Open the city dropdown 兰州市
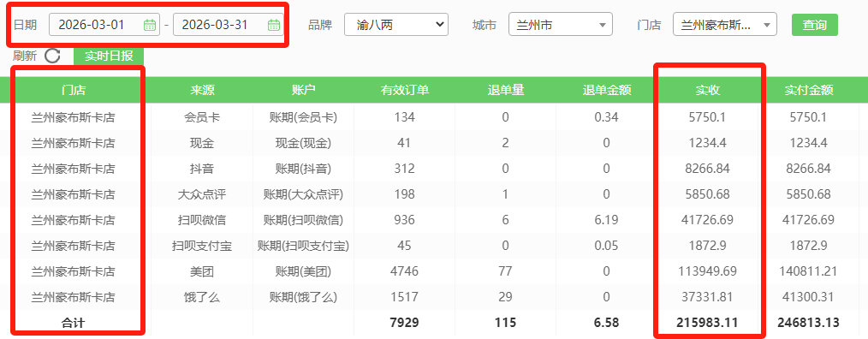This screenshot has height=339, width=868. [560, 25]
